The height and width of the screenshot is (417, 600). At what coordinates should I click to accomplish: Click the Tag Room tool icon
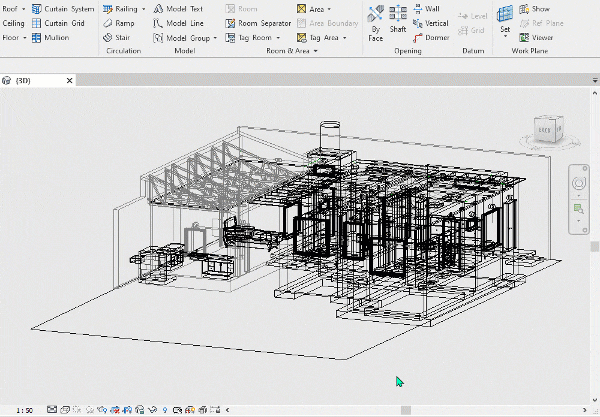[230, 37]
